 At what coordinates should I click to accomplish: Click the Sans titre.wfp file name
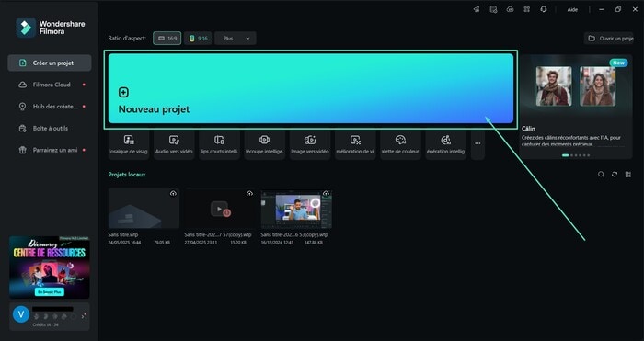tap(123, 235)
